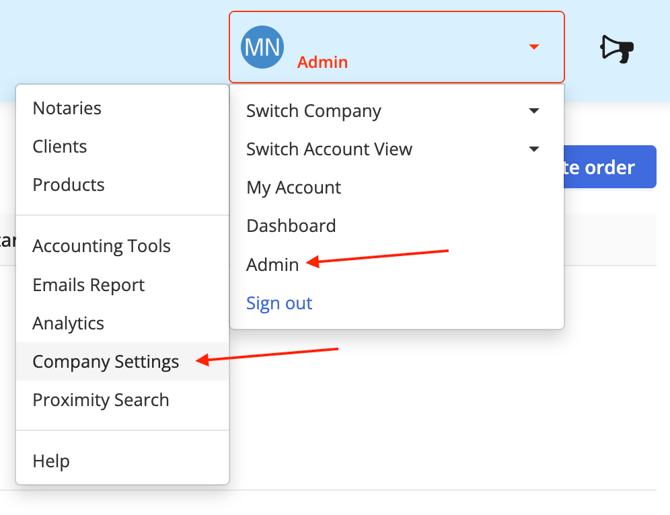The height and width of the screenshot is (515, 670).
Task: Expand the Switch Company submenu arrow
Action: (x=534, y=111)
